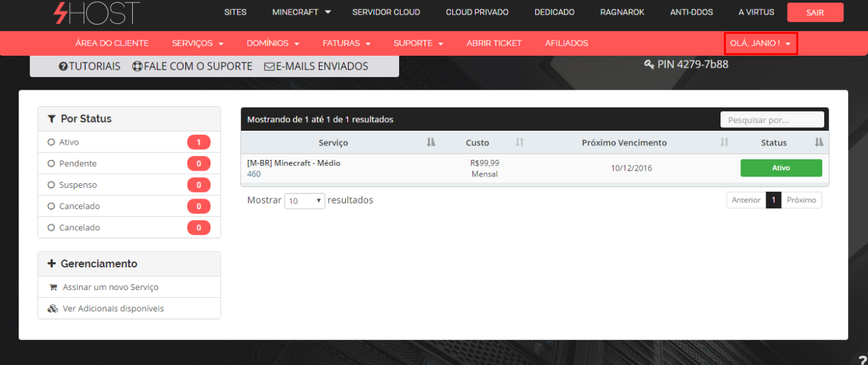Image resolution: width=868 pixels, height=365 pixels.
Task: Open Fale com o Suporte
Action: pyautogui.click(x=193, y=66)
